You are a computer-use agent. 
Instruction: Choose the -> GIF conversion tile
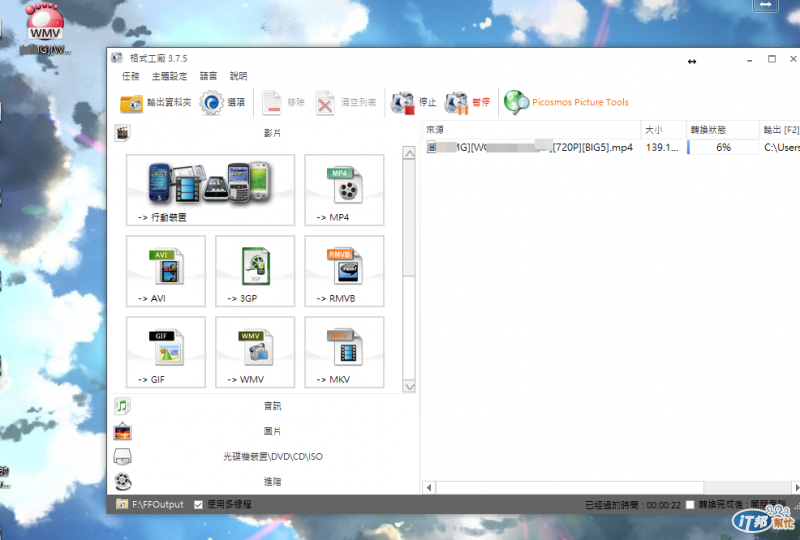[x=166, y=352]
